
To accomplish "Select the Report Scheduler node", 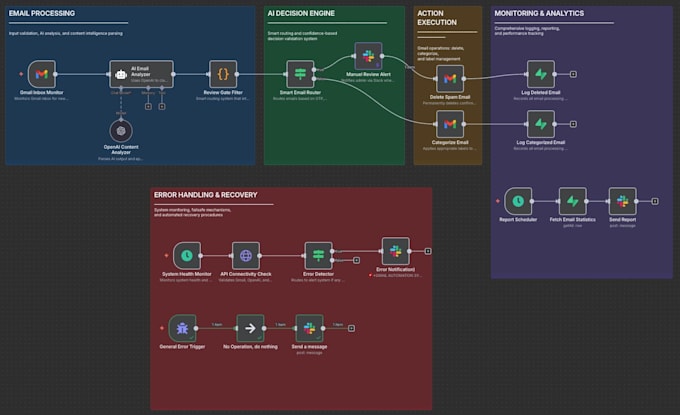I will click(518, 201).
